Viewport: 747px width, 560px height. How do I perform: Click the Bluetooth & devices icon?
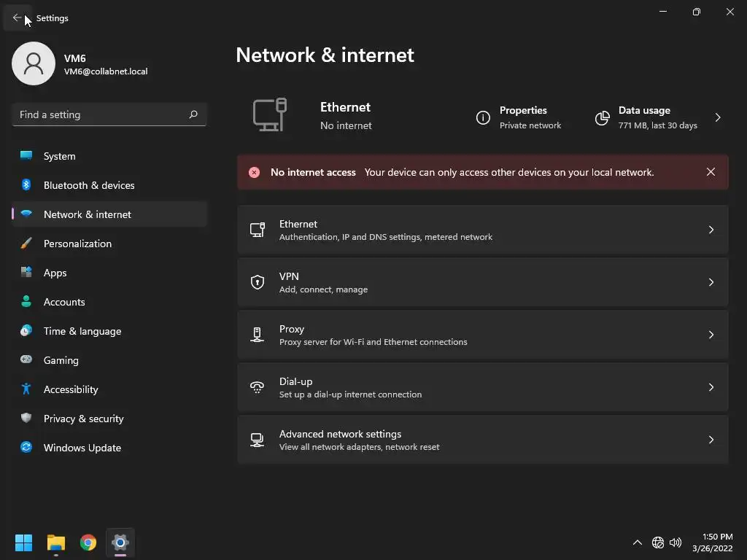coord(26,185)
